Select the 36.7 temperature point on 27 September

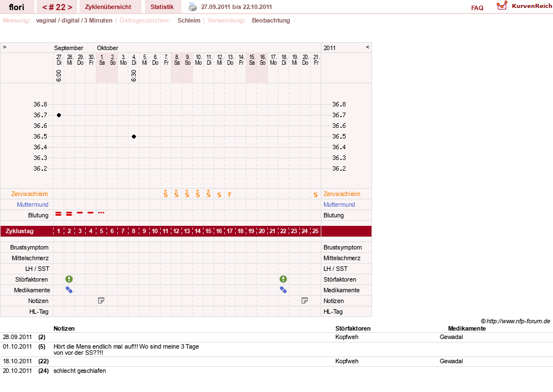[x=59, y=115]
